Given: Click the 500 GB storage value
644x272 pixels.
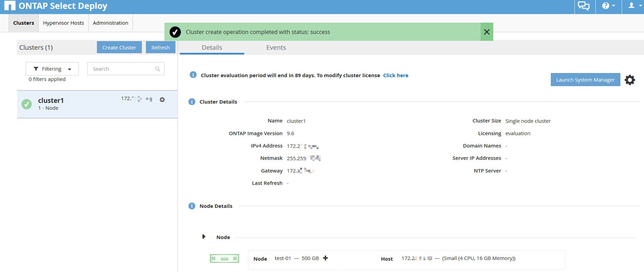Looking at the screenshot, I should click(x=310, y=258).
